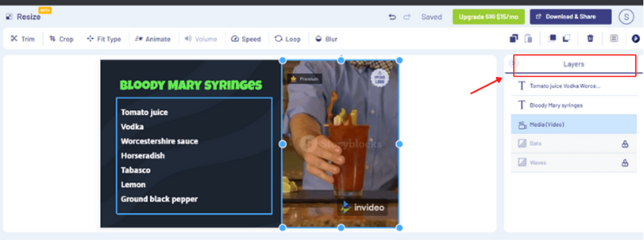Toggle the grid overlay icon
Image resolution: width=644 pixels, height=240 pixels.
tap(614, 39)
